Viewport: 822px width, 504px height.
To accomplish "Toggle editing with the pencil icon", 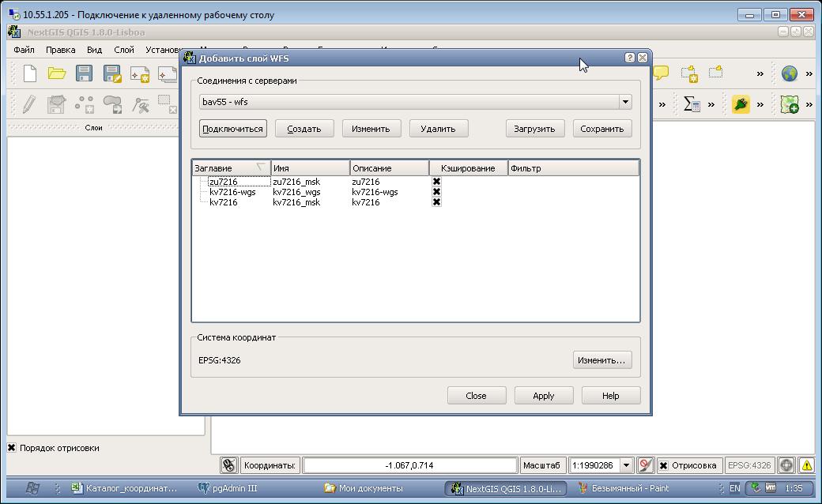I will tap(29, 104).
